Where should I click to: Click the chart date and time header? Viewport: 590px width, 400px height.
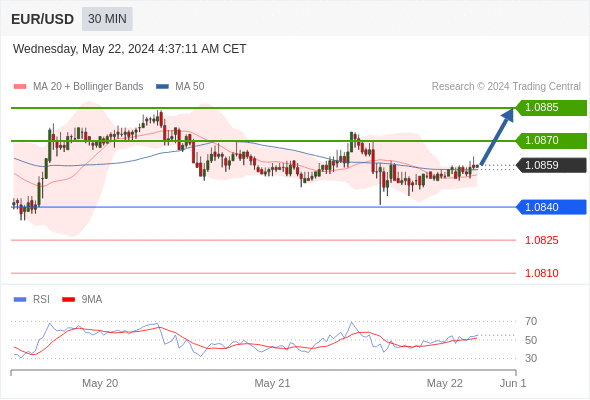click(x=129, y=49)
